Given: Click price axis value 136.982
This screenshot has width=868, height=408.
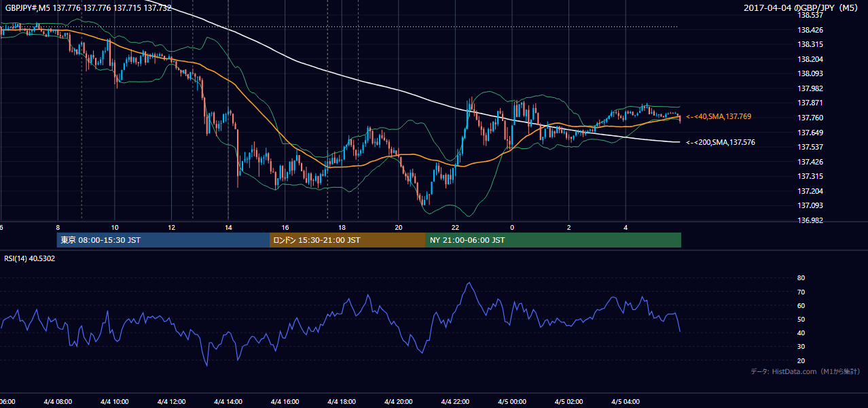Looking at the screenshot, I should (x=810, y=220).
